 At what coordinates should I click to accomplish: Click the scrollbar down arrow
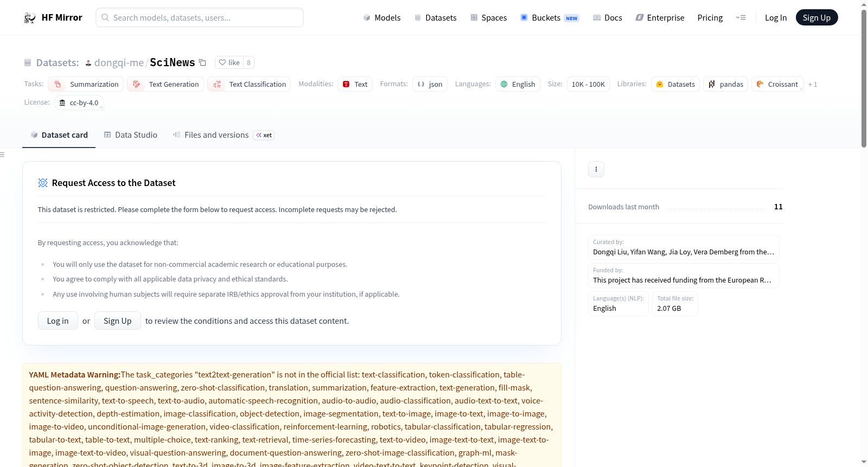(864, 462)
